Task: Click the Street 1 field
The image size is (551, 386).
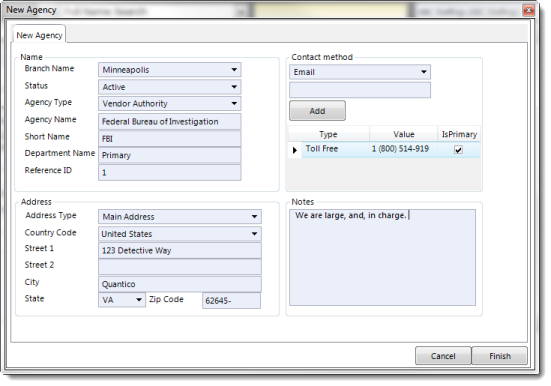Action: coord(180,250)
